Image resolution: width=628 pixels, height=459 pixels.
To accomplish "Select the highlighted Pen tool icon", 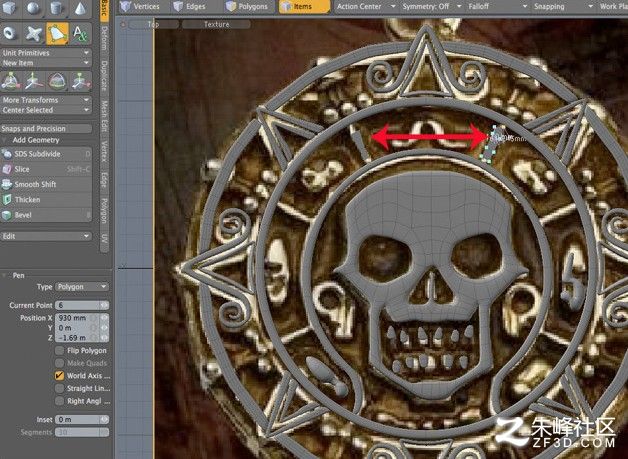I will (x=57, y=33).
